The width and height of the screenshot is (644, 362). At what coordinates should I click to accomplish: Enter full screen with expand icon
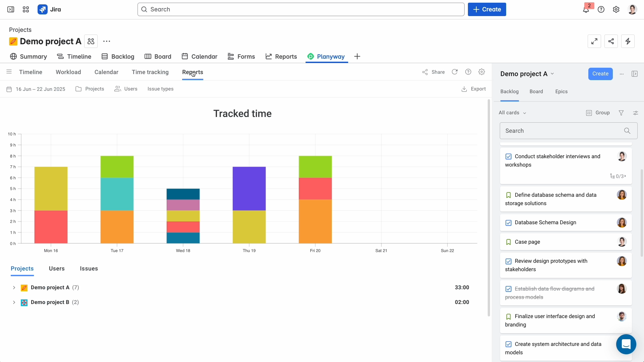coord(594,41)
